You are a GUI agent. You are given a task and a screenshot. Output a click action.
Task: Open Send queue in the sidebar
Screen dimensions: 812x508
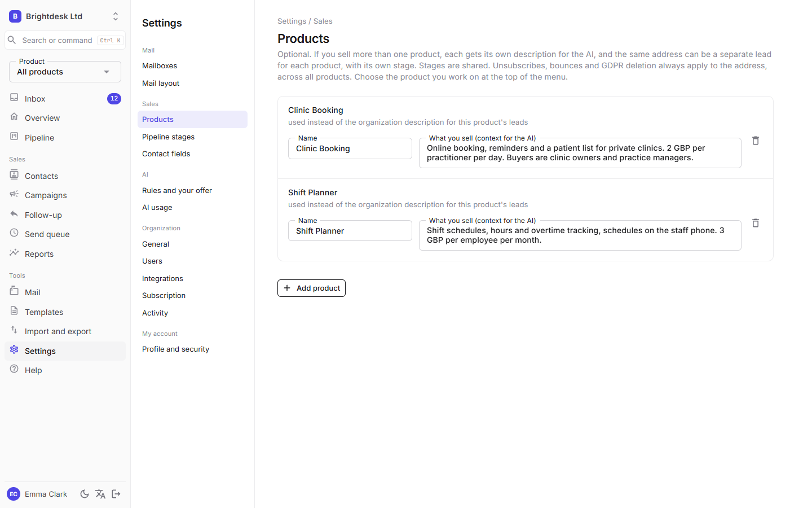65,234
